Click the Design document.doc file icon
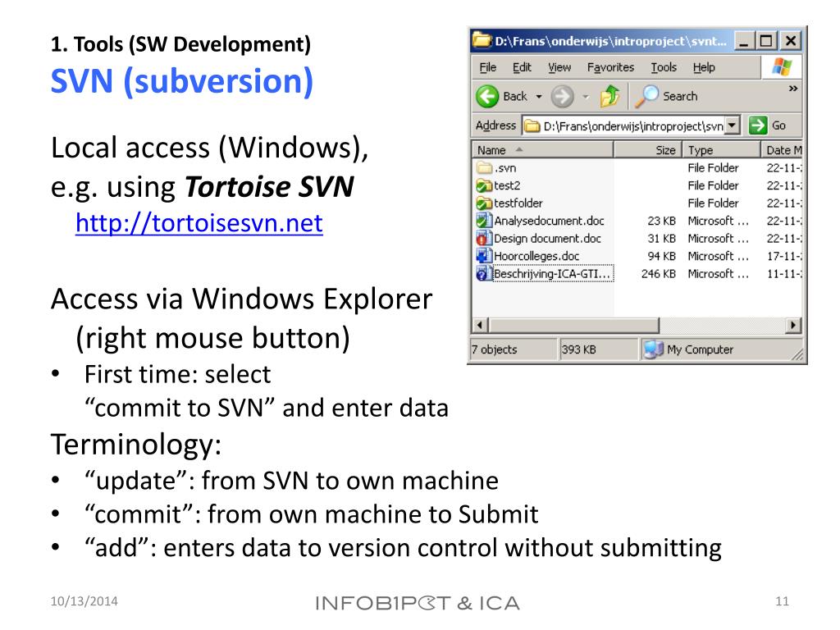Screen dimensions: 840x630 [484, 238]
